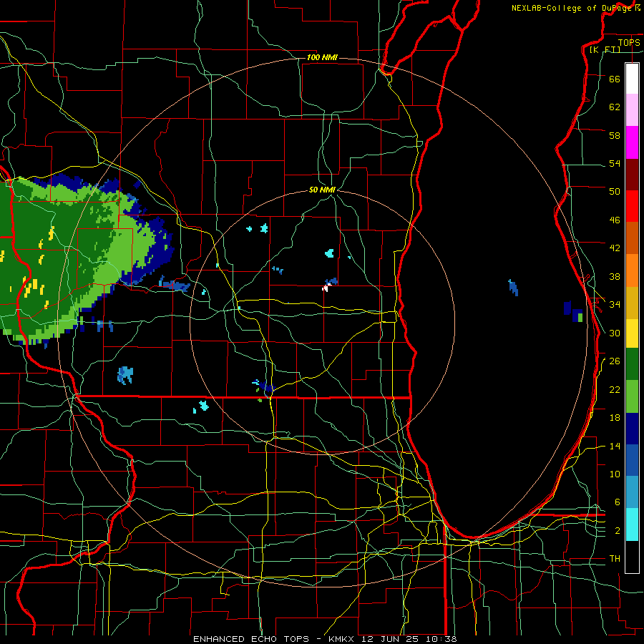Select the dark green legend band
This screenshot has height=644, width=644.
tap(632, 364)
